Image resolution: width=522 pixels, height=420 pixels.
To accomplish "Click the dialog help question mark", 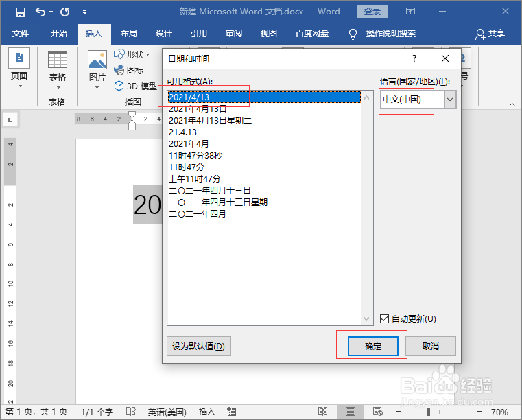I will [414, 58].
